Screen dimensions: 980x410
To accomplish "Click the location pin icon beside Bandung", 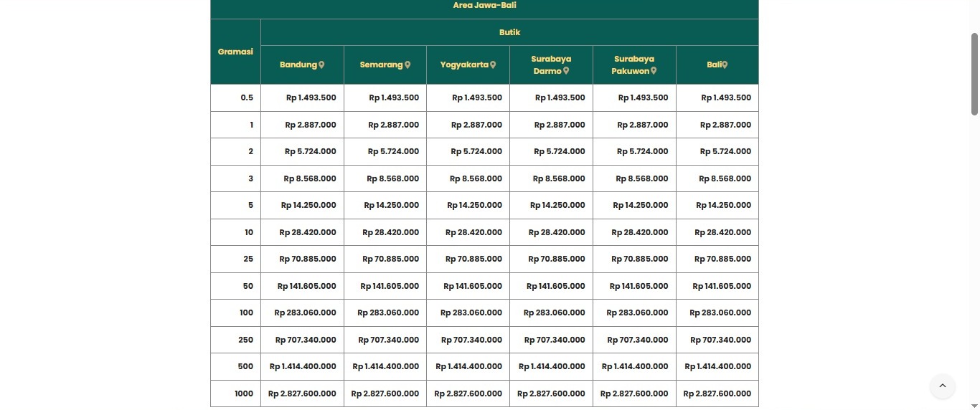I will click(321, 65).
